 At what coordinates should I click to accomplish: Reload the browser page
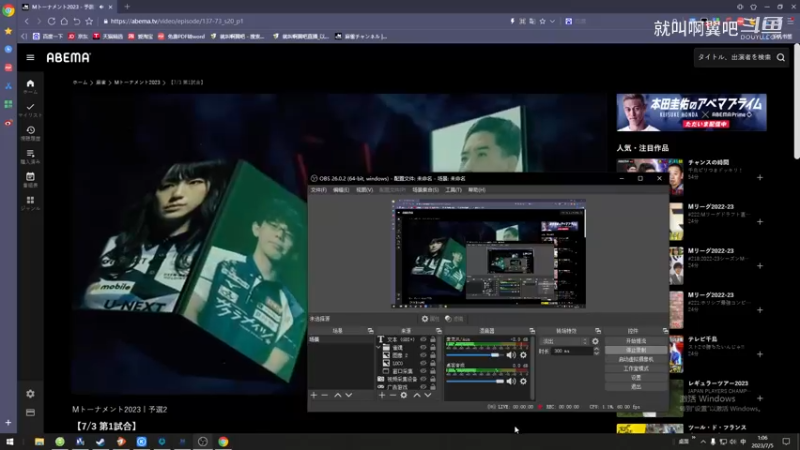tap(52, 21)
